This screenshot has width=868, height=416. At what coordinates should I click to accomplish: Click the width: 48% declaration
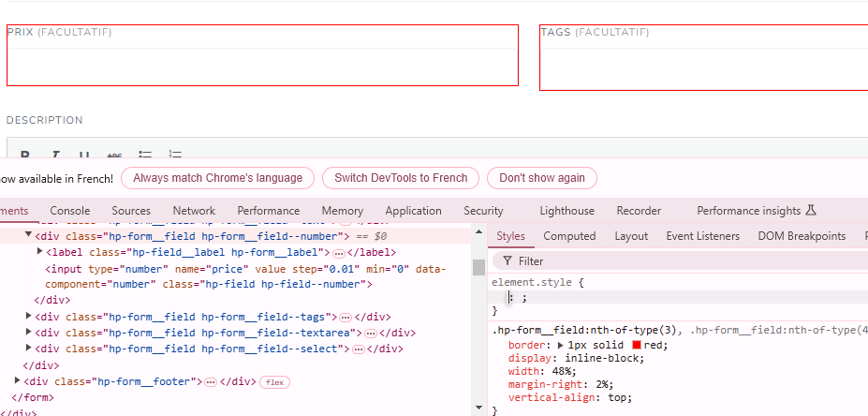542,371
